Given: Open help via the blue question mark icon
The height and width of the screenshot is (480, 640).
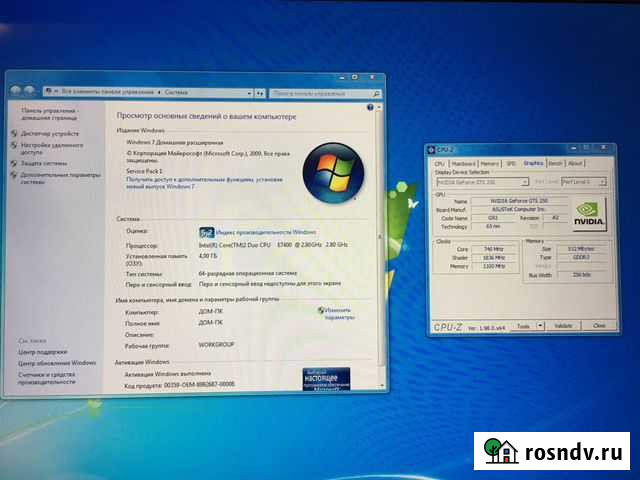Looking at the screenshot, I should [371, 106].
